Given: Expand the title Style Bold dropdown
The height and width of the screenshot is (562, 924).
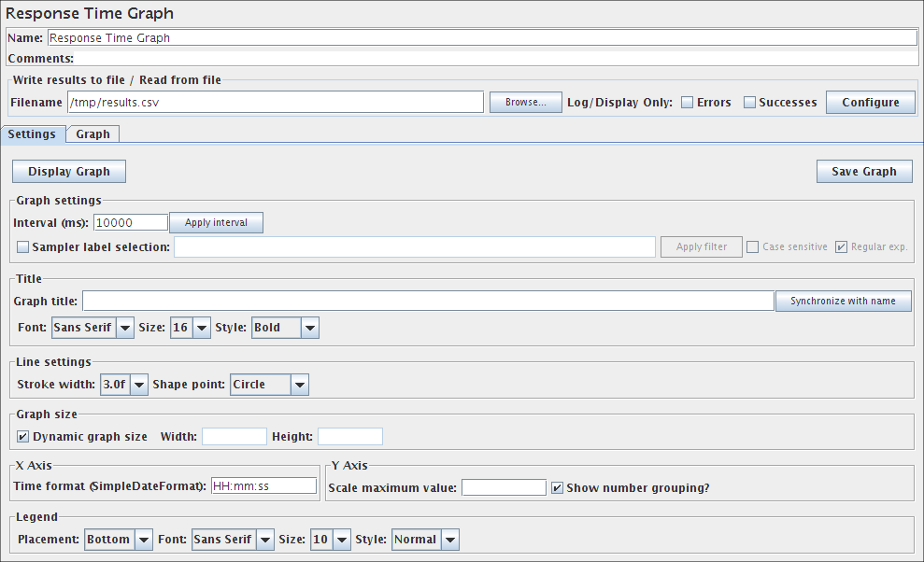Looking at the screenshot, I should [x=285, y=328].
